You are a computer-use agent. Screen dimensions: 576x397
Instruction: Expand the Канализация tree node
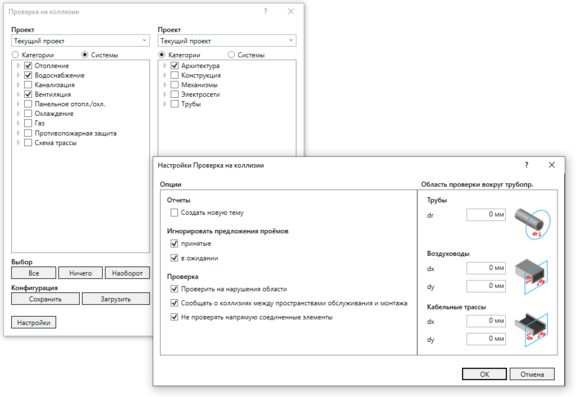click(x=18, y=85)
